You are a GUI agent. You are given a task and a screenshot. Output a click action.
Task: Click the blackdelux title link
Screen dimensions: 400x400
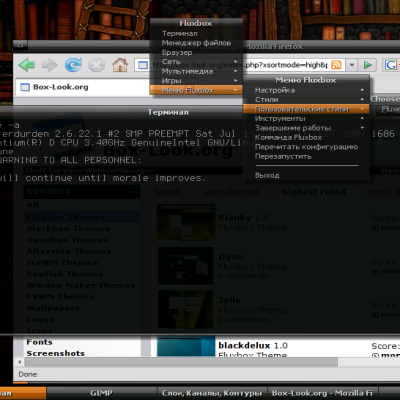tap(244, 346)
